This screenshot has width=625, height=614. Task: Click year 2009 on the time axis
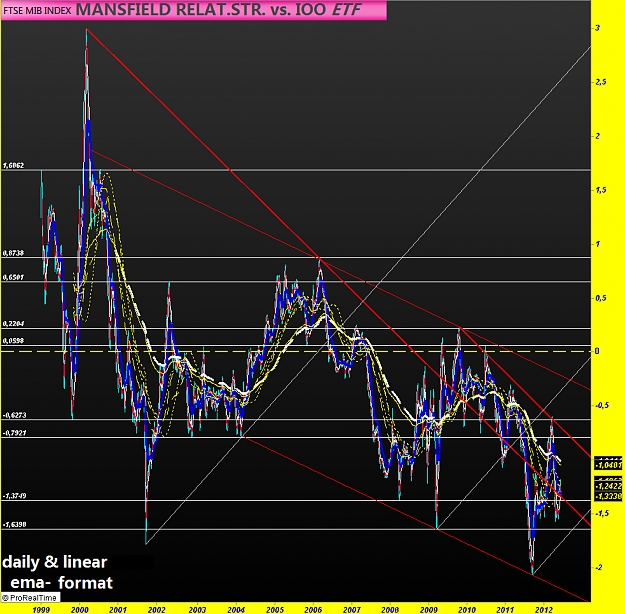pyautogui.click(x=428, y=609)
